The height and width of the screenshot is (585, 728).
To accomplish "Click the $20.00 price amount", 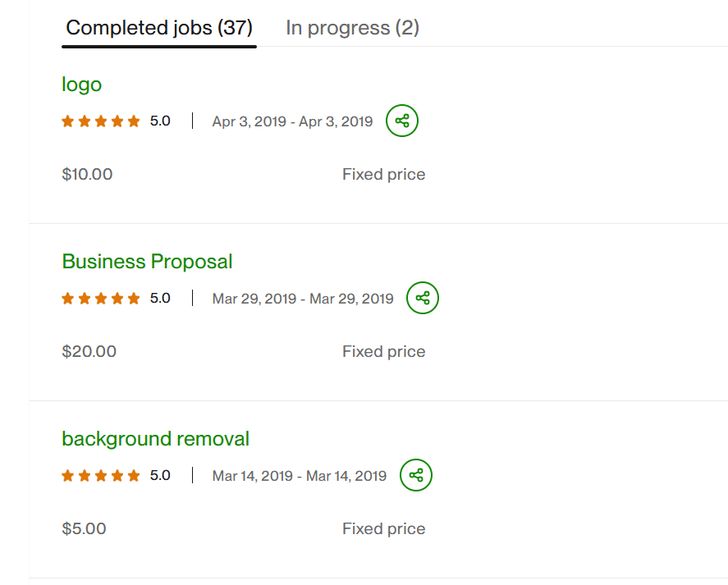I will click(x=89, y=351).
